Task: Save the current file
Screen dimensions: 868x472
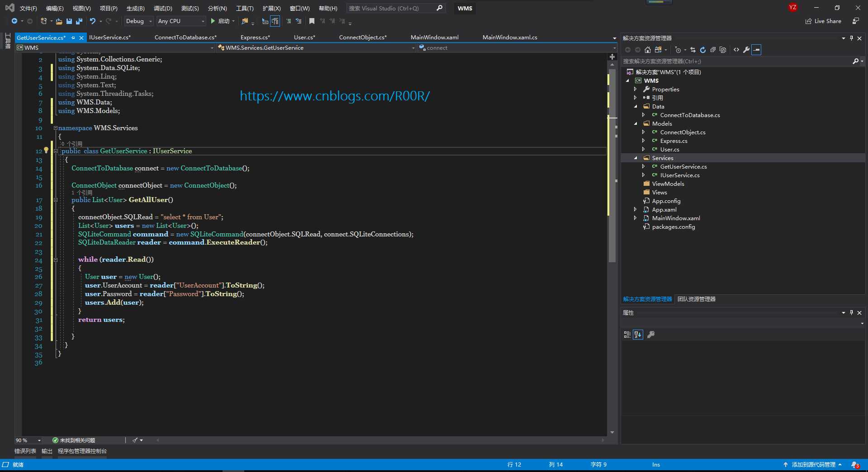Action: click(69, 21)
